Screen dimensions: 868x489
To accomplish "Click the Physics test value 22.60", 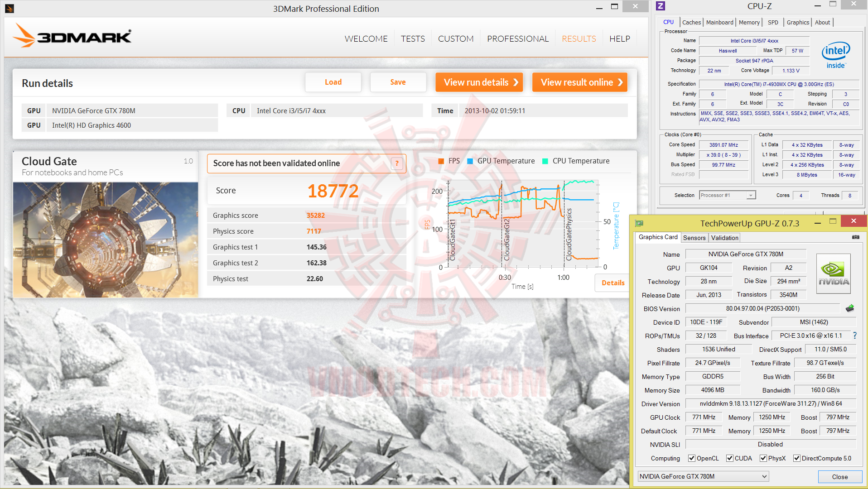I will click(315, 279).
